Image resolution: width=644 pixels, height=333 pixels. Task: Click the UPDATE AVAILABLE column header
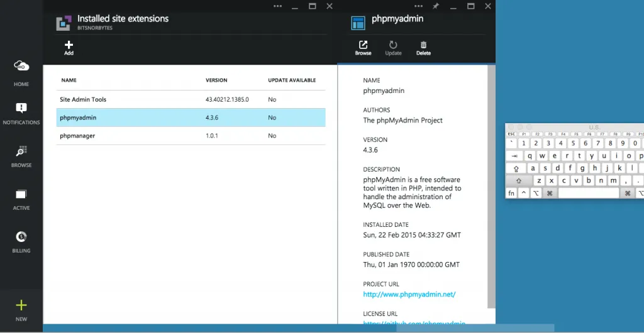pos(292,80)
